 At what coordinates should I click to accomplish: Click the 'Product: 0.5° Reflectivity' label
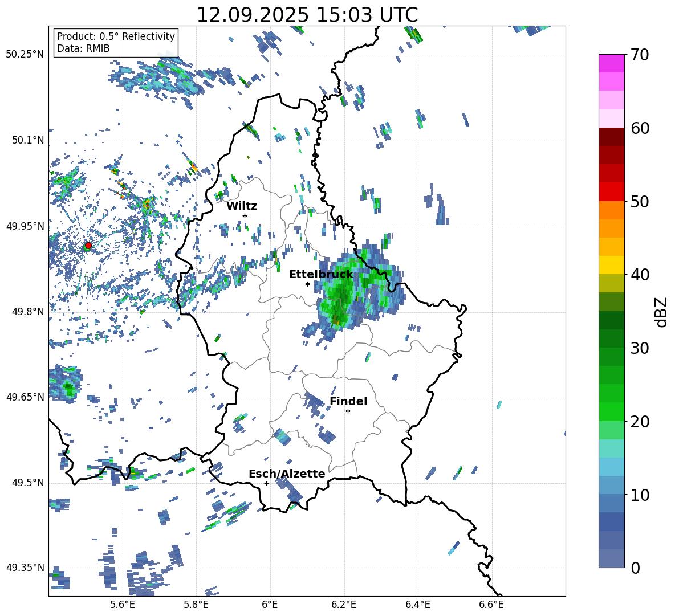116,36
